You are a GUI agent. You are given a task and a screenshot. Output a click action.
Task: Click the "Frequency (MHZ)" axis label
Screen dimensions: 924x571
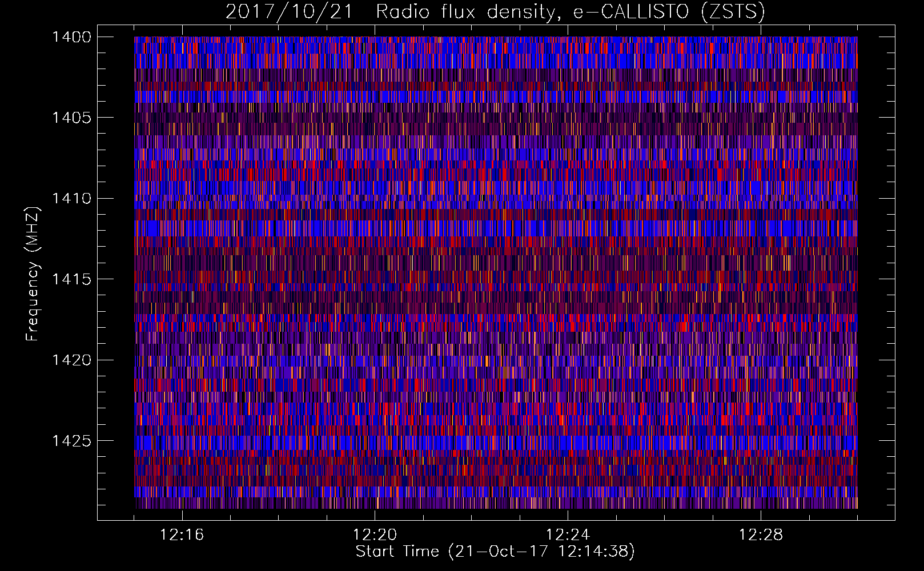click(x=33, y=274)
